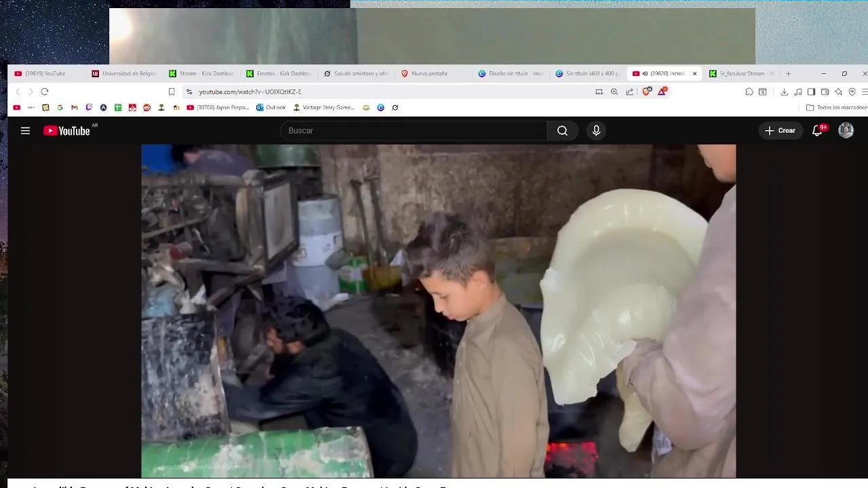The width and height of the screenshot is (868, 488).
Task: Open the Crear create menu
Action: [x=781, y=131]
